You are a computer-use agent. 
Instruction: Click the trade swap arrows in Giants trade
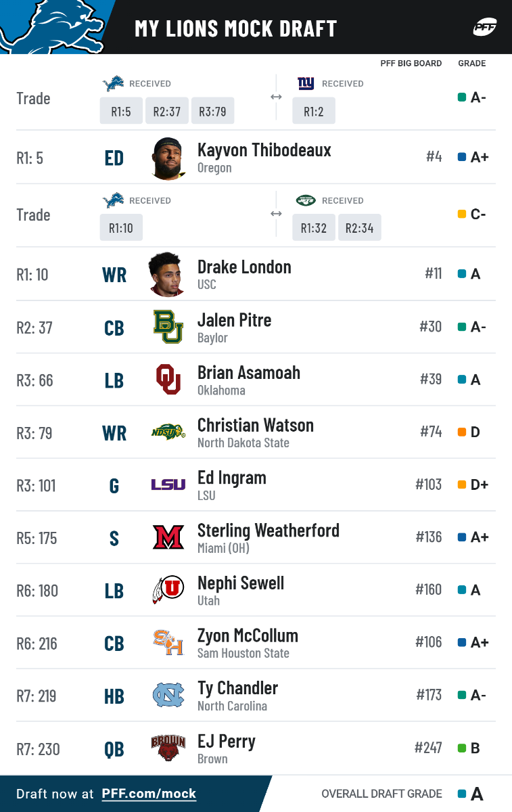[276, 97]
